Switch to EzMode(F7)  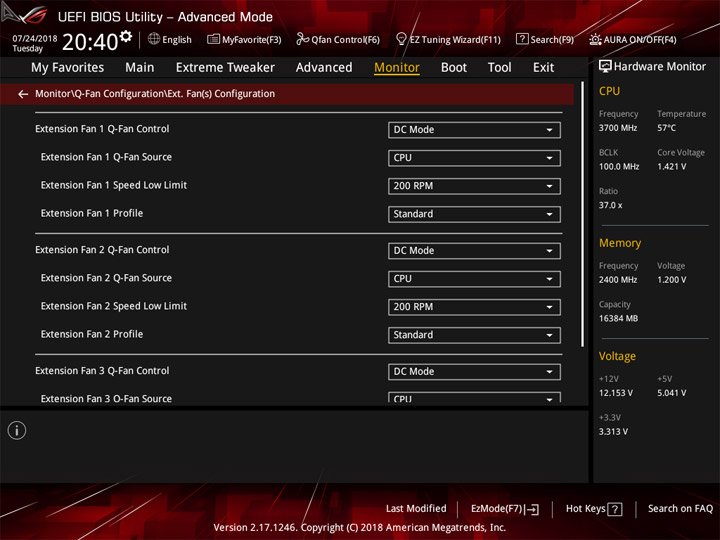click(505, 509)
